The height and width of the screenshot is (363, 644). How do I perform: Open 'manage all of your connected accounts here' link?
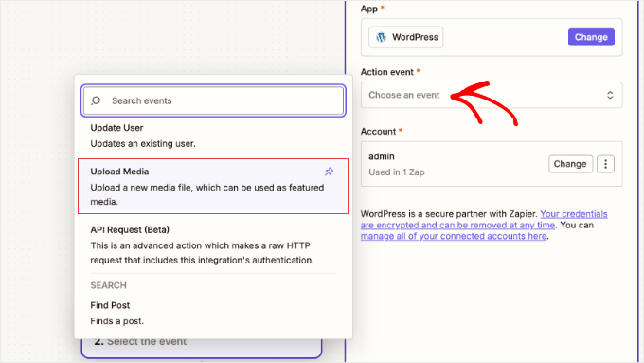pyautogui.click(x=454, y=236)
